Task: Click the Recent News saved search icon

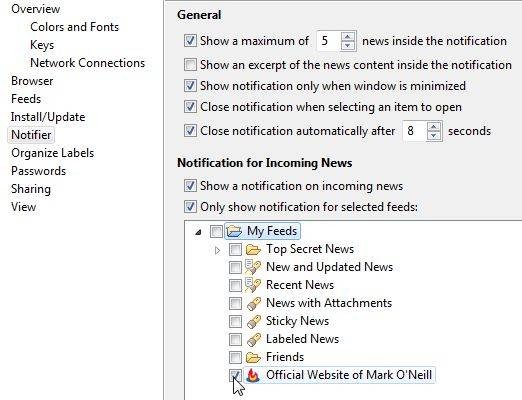Action: point(253,285)
